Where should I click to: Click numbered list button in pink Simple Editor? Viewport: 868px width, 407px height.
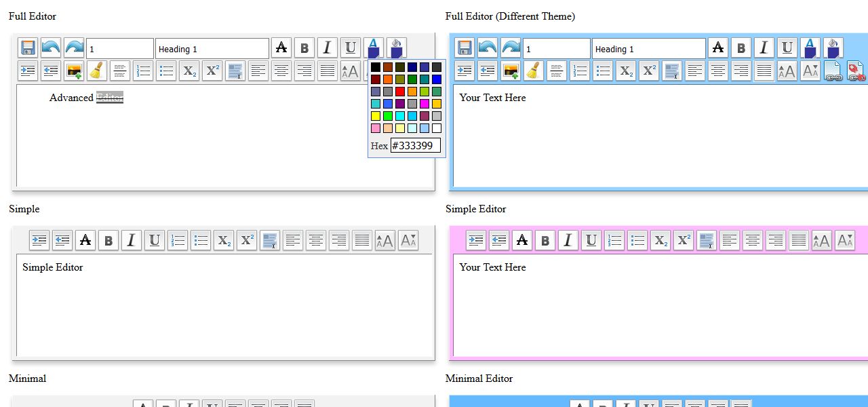tap(614, 240)
